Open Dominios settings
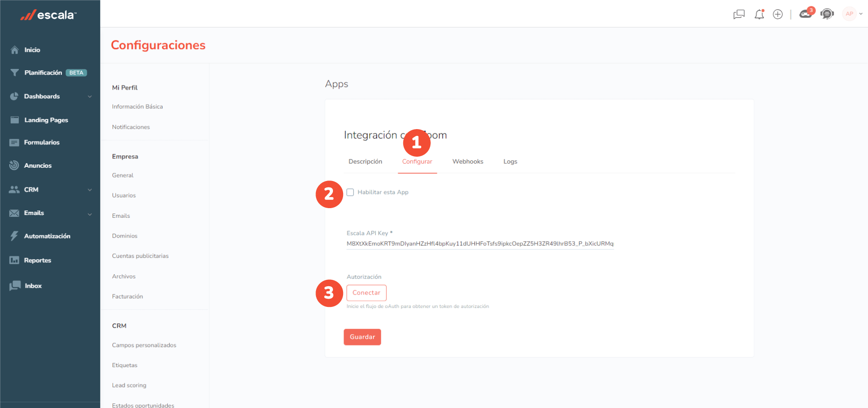This screenshot has width=868, height=408. (125, 236)
